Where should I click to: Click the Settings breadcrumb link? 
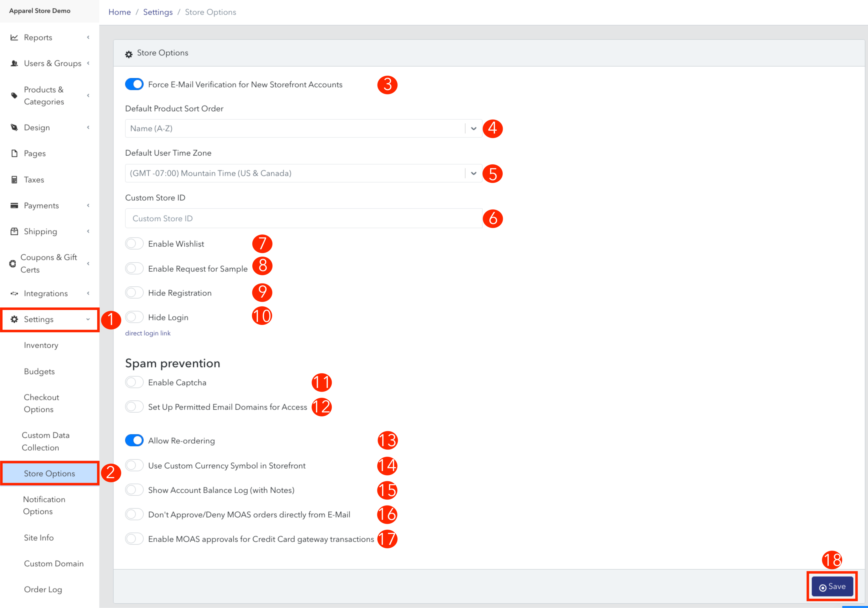[x=158, y=12]
